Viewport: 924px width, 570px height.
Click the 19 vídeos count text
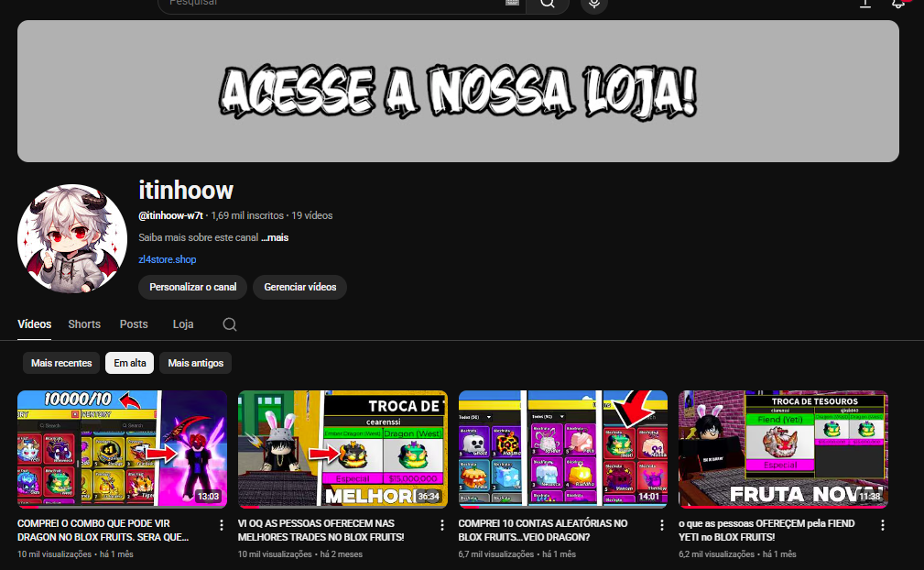click(311, 215)
